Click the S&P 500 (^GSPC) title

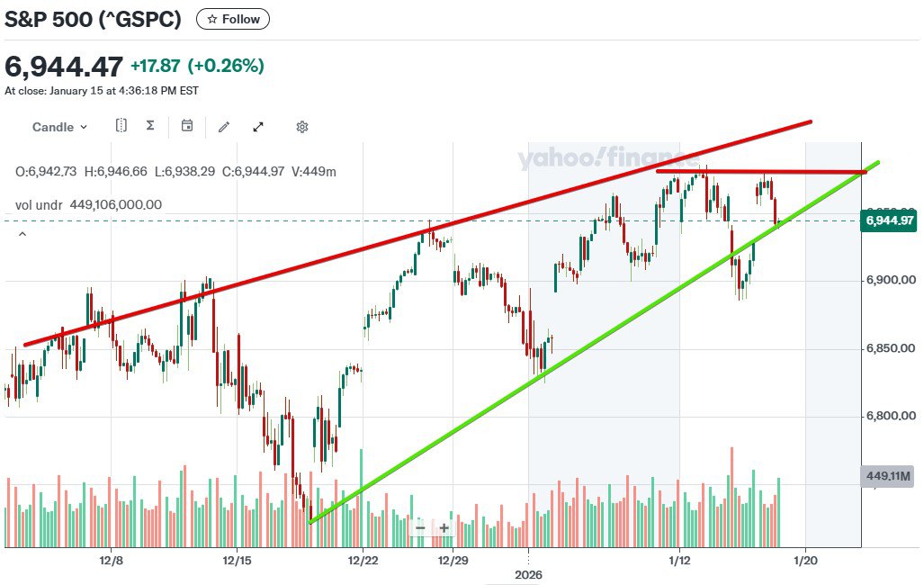point(94,19)
